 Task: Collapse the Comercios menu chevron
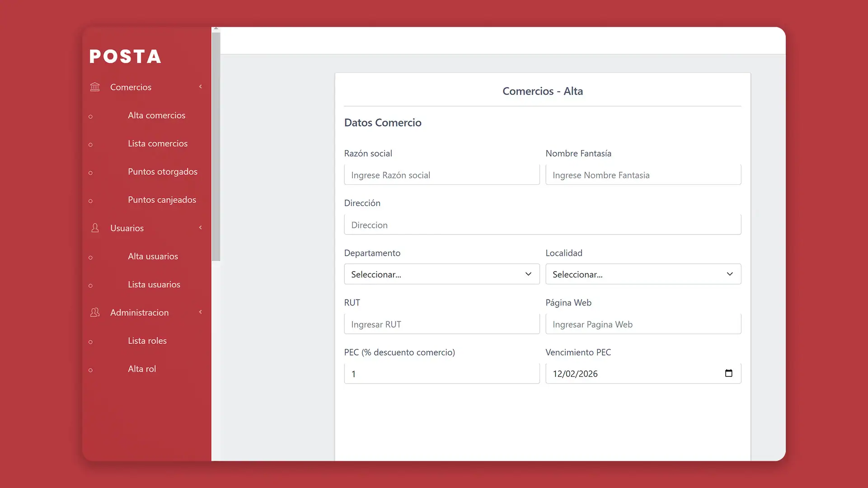pos(201,86)
